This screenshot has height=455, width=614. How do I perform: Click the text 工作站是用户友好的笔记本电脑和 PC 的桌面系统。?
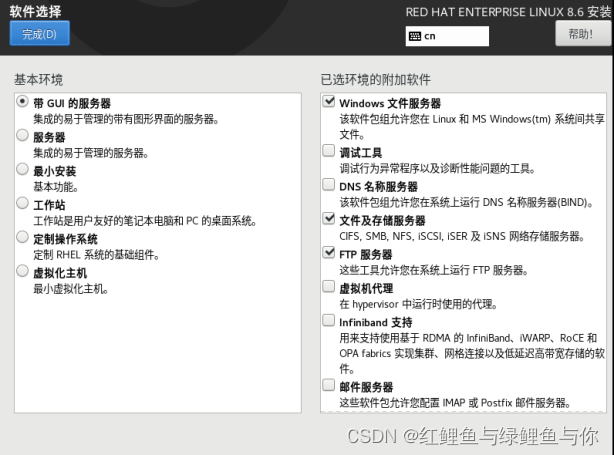pyautogui.click(x=145, y=221)
